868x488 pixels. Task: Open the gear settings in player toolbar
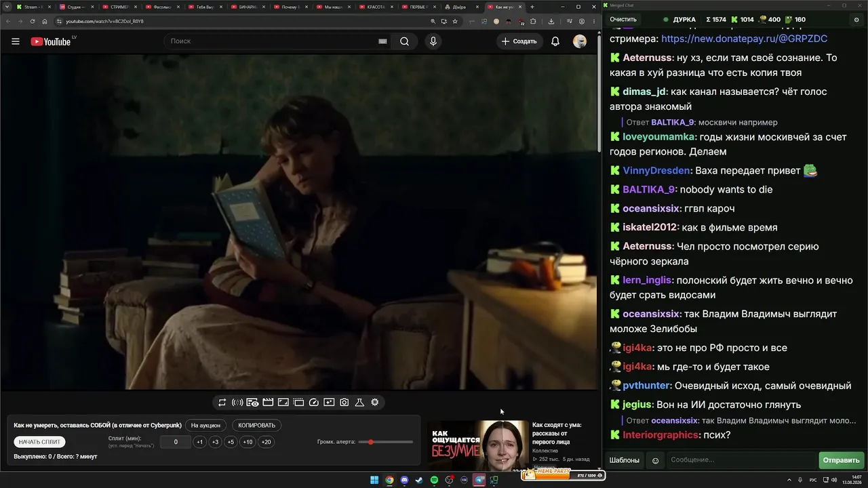click(x=375, y=403)
